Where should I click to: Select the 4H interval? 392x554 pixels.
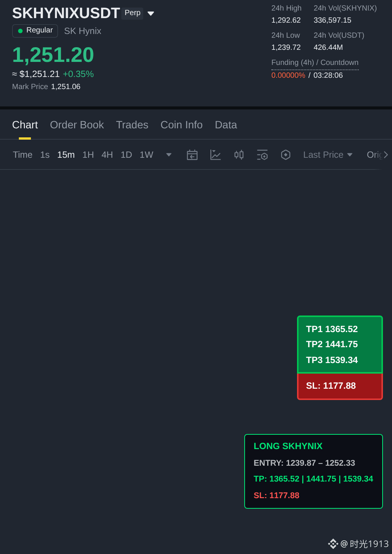(x=107, y=155)
